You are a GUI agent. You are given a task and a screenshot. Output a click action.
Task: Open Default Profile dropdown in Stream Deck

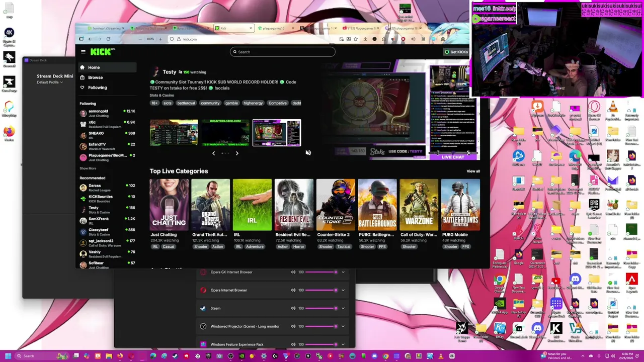coord(50,82)
